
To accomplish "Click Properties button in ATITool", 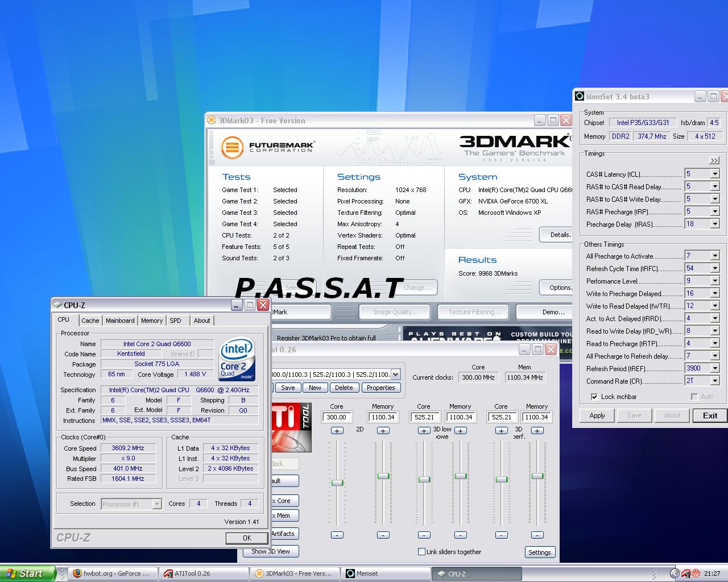I will (380, 388).
